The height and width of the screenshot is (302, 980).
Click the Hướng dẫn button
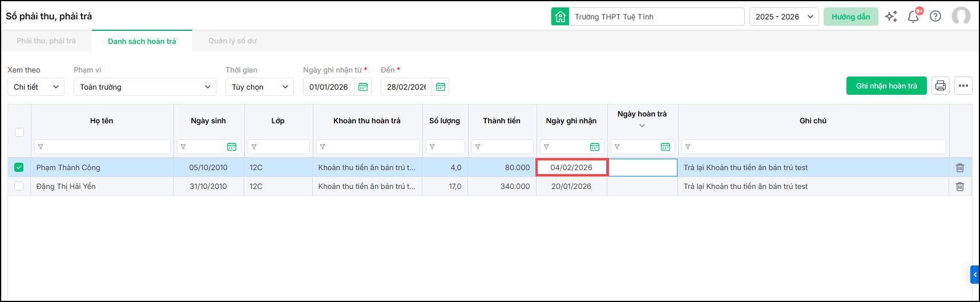[850, 17]
